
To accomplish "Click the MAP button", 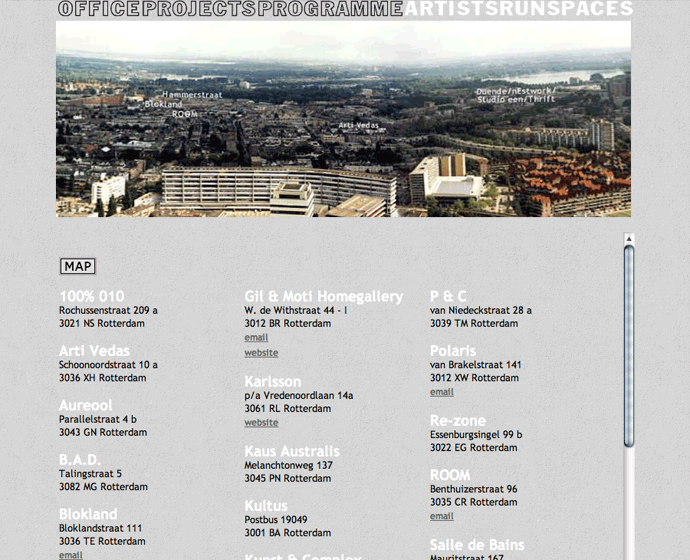I will (x=78, y=266).
